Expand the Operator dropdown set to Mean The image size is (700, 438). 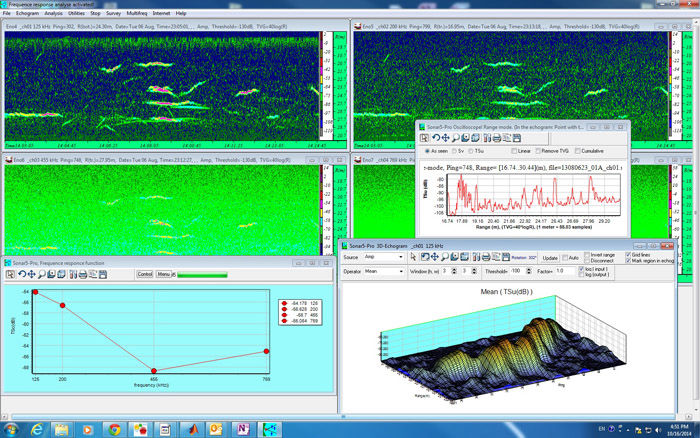[384, 271]
